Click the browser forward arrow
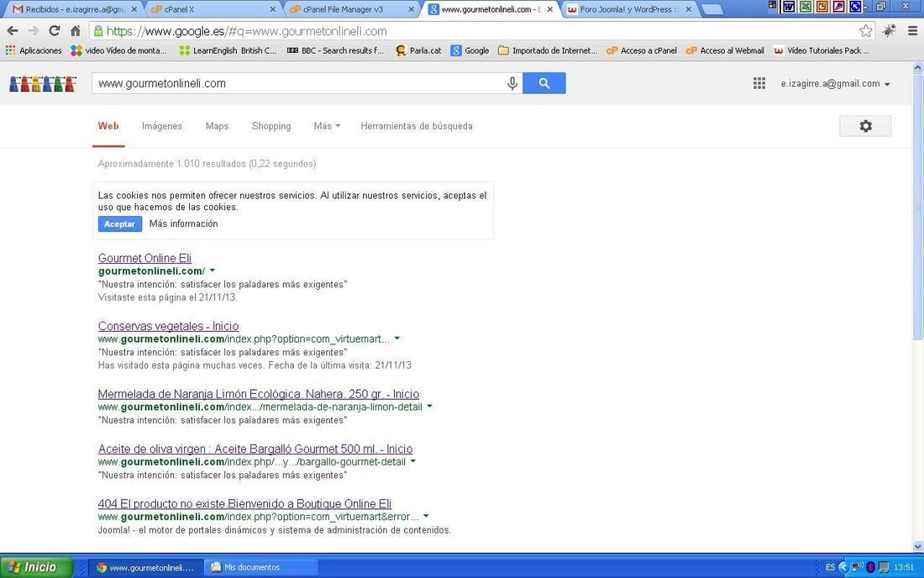The image size is (924, 578). (x=34, y=30)
